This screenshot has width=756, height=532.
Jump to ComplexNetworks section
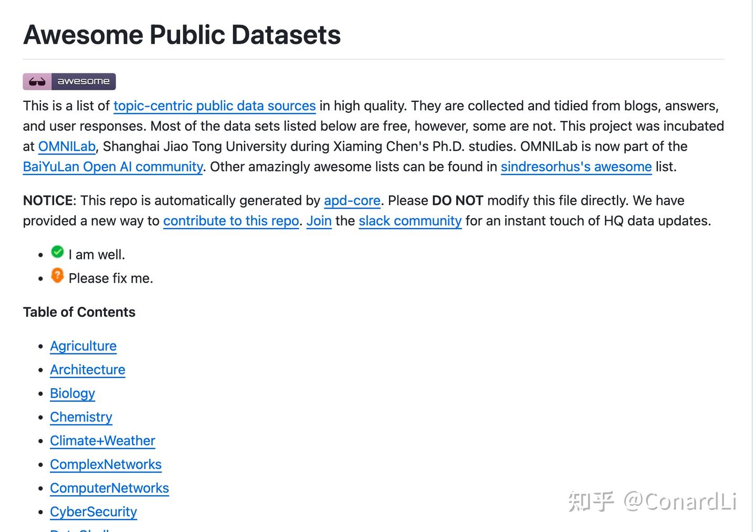[106, 464]
